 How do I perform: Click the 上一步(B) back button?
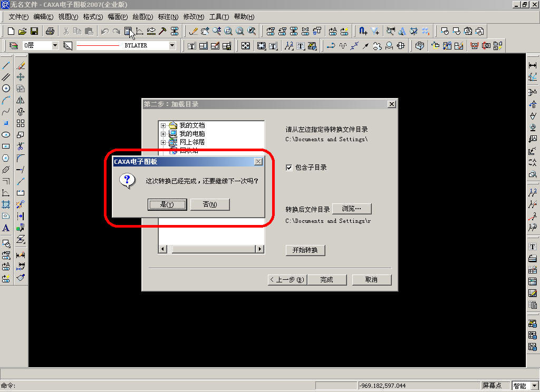(x=287, y=280)
